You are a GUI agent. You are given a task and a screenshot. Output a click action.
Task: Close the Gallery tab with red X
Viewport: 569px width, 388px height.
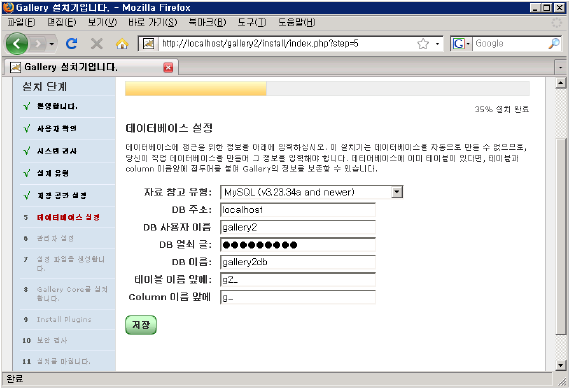point(168,68)
